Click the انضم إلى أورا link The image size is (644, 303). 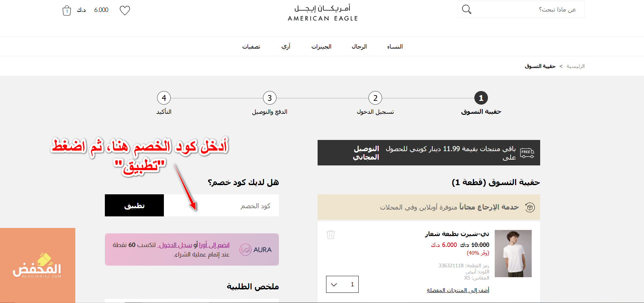click(214, 245)
